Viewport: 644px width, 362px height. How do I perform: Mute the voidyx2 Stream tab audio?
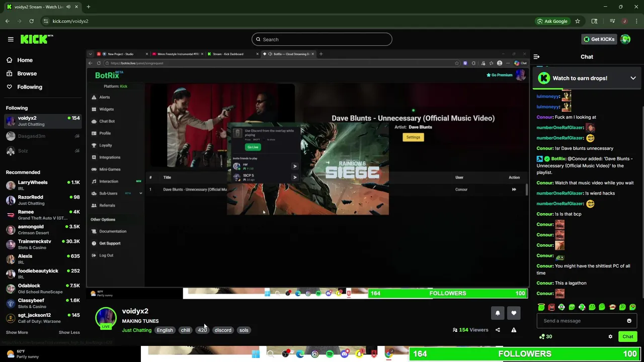68,7
